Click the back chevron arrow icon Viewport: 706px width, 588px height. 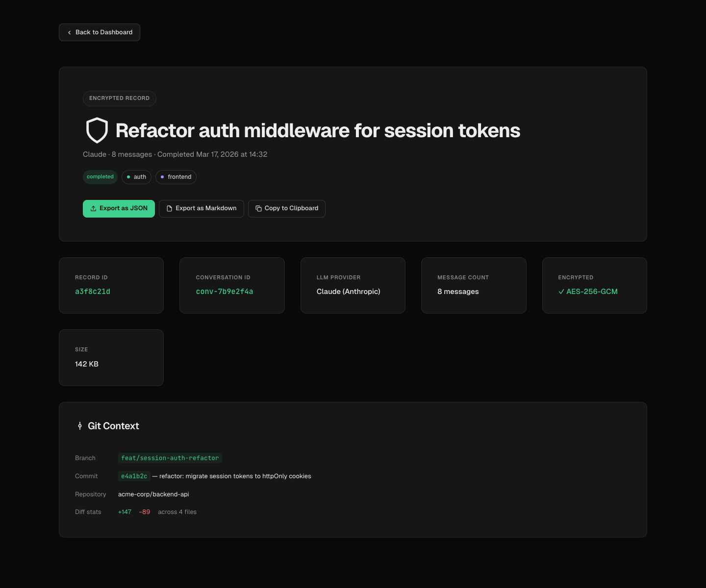pos(69,32)
